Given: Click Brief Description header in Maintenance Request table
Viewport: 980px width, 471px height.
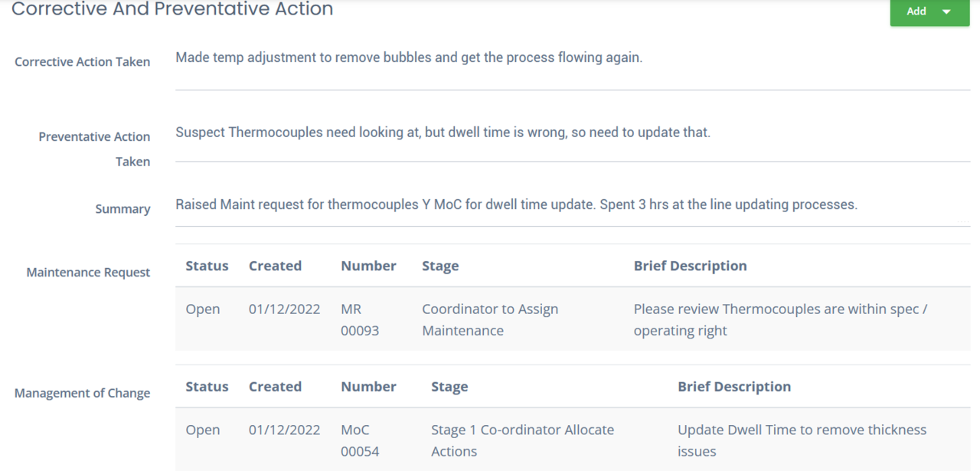Looking at the screenshot, I should coord(690,266).
